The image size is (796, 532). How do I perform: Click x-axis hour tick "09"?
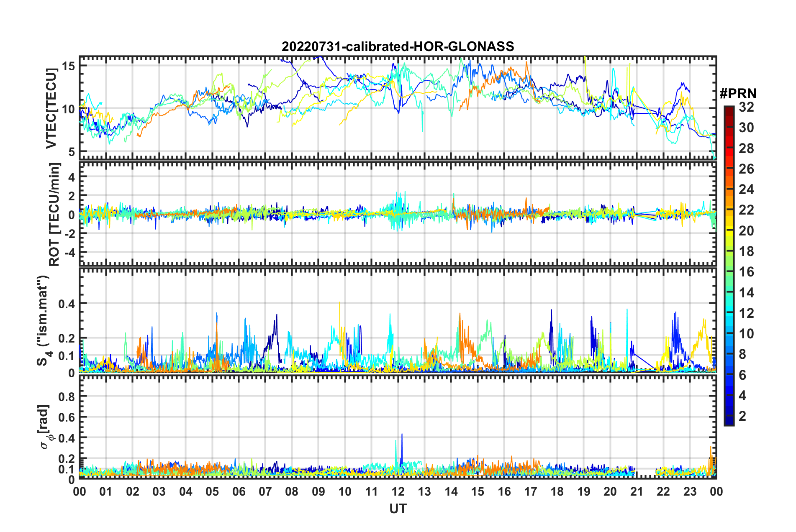tap(318, 491)
